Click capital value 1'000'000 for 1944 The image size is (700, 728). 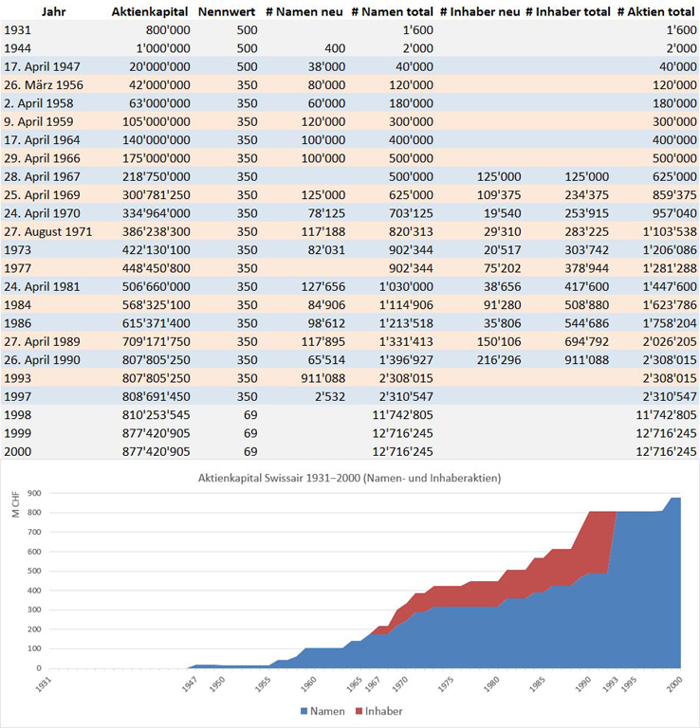click(x=163, y=48)
